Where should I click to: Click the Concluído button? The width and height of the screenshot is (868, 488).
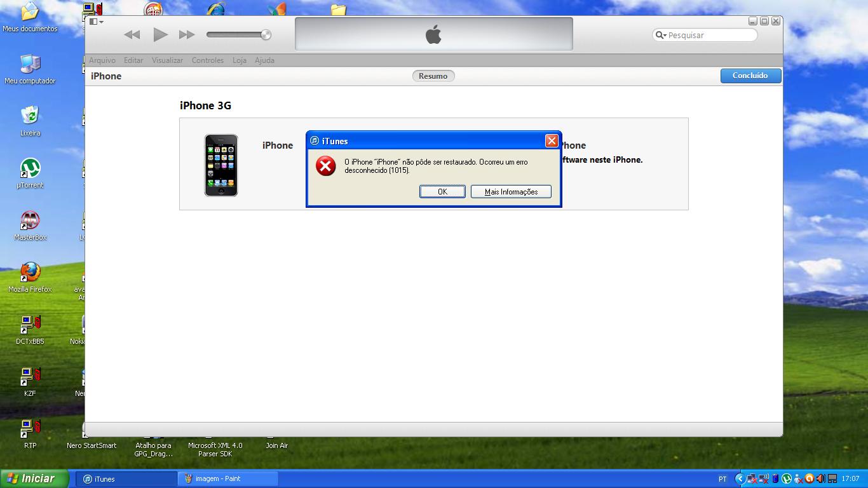[750, 76]
